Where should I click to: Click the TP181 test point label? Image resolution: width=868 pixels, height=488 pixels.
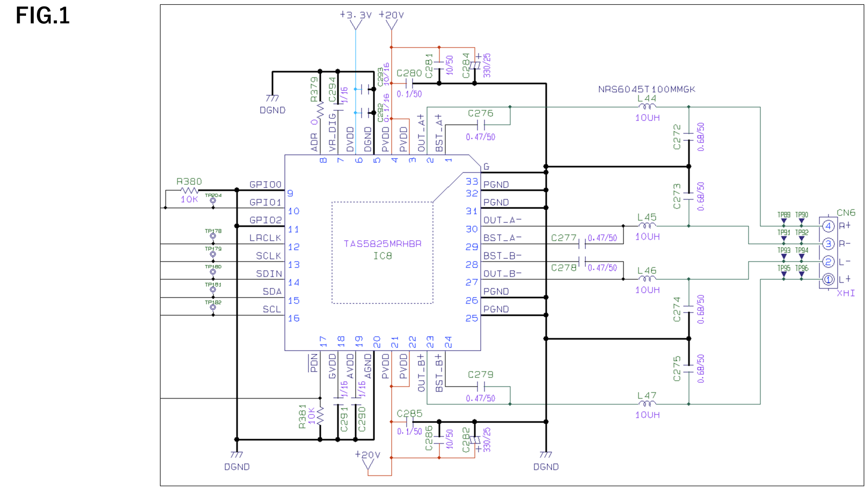(213, 285)
